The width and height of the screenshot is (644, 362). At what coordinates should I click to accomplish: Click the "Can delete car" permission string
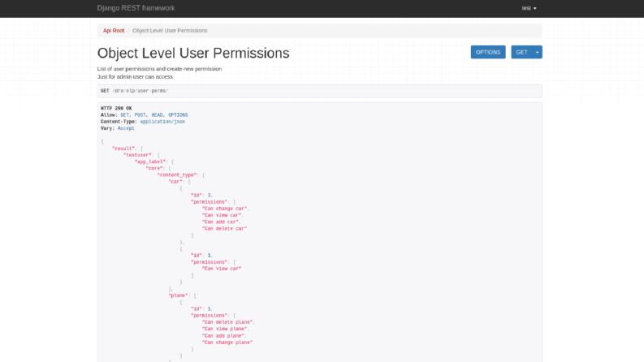[225, 229]
